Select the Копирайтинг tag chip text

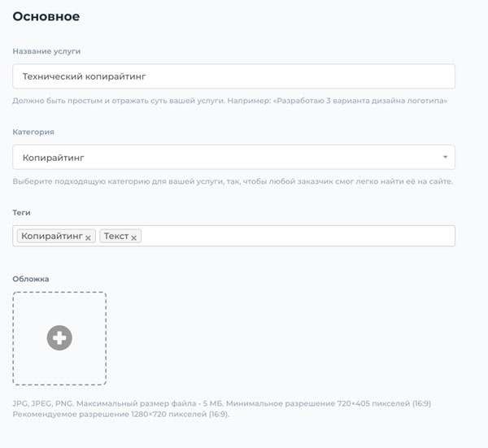coord(52,236)
